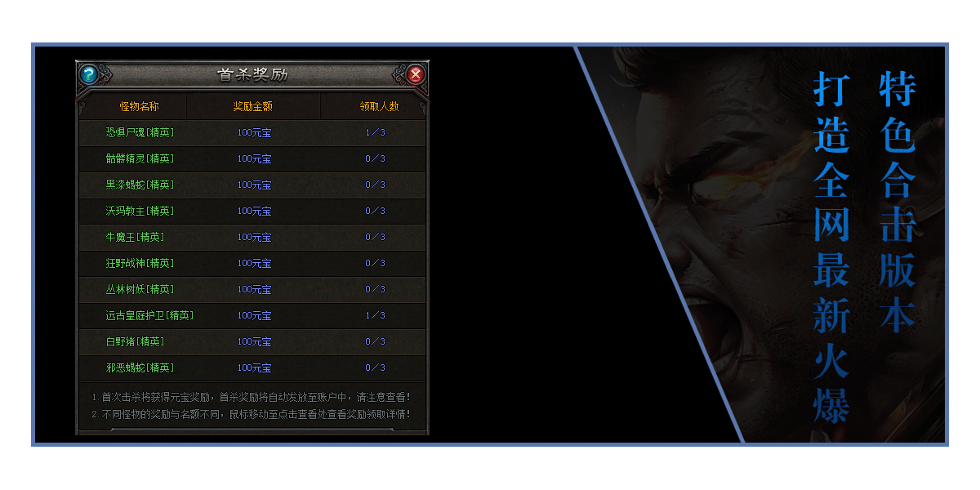This screenshot has width=980, height=490.
Task: Select the 恐惧尸魂[精英] monster entry
Action: 140,132
